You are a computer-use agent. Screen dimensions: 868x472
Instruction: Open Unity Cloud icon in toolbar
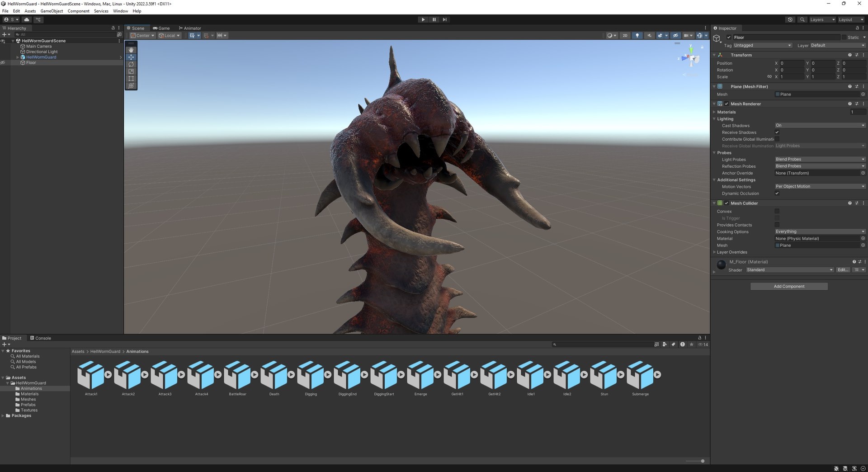[27, 19]
